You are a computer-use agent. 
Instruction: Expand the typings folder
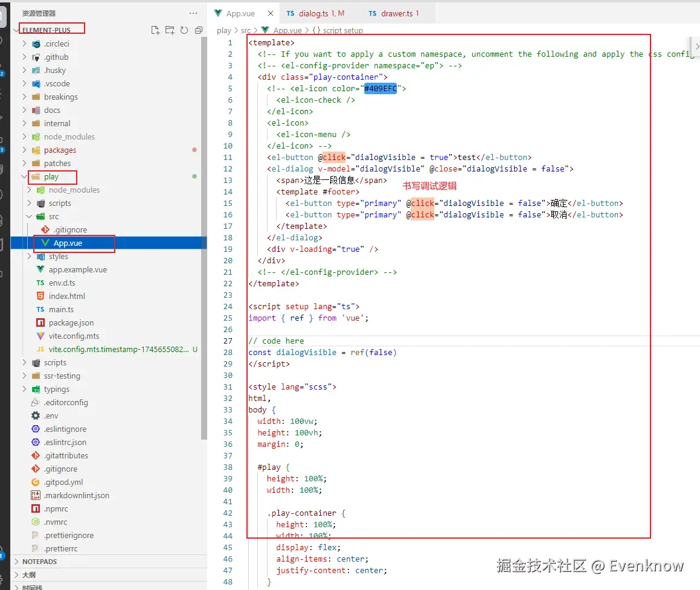(25, 389)
